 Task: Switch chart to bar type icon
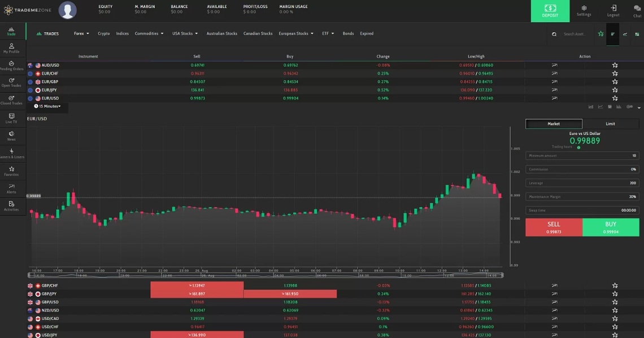tap(619, 107)
